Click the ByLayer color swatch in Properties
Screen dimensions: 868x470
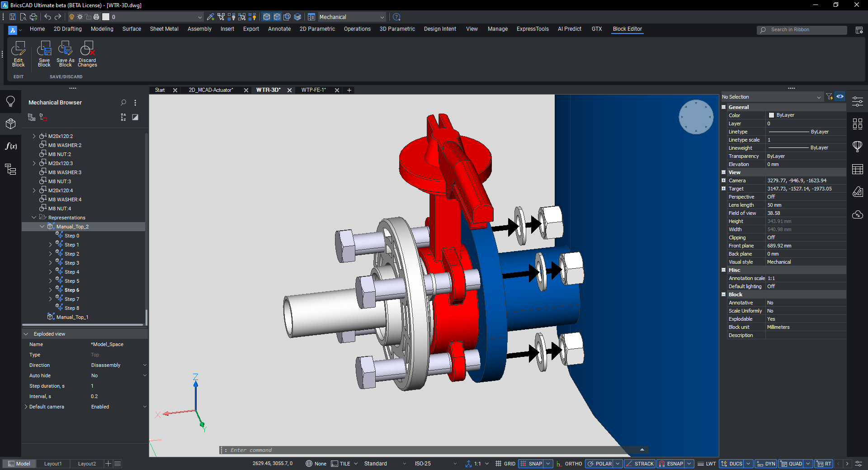771,115
